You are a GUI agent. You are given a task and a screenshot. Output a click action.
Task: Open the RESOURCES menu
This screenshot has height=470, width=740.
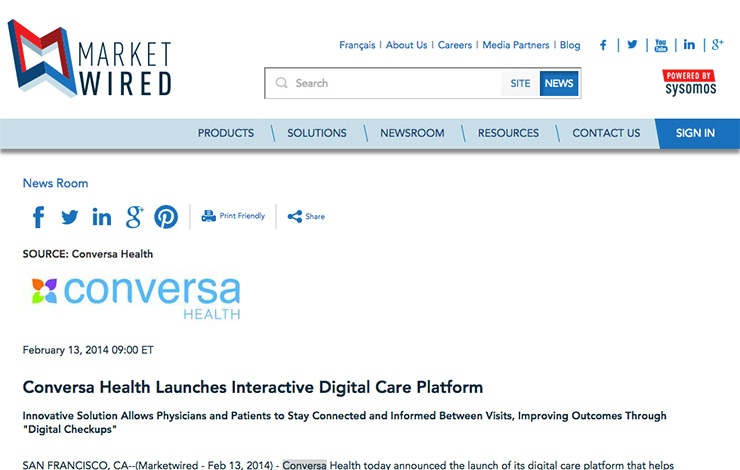coord(508,133)
